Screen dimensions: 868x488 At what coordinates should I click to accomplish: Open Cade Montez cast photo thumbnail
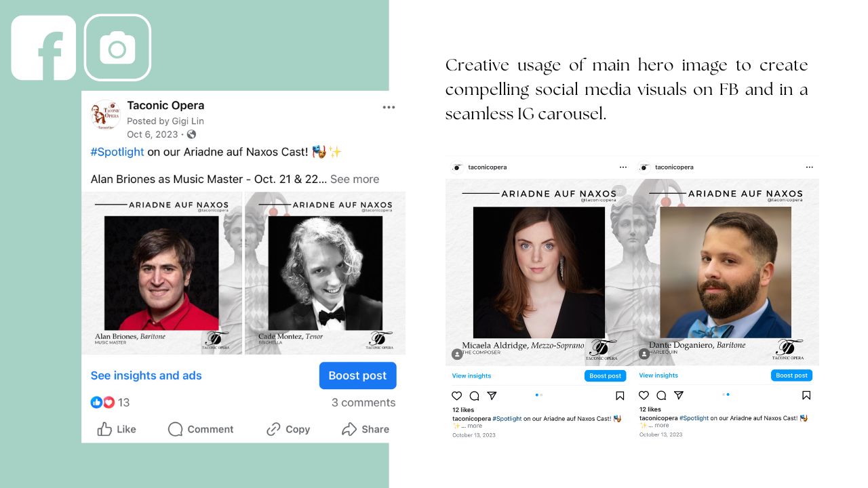(325, 272)
